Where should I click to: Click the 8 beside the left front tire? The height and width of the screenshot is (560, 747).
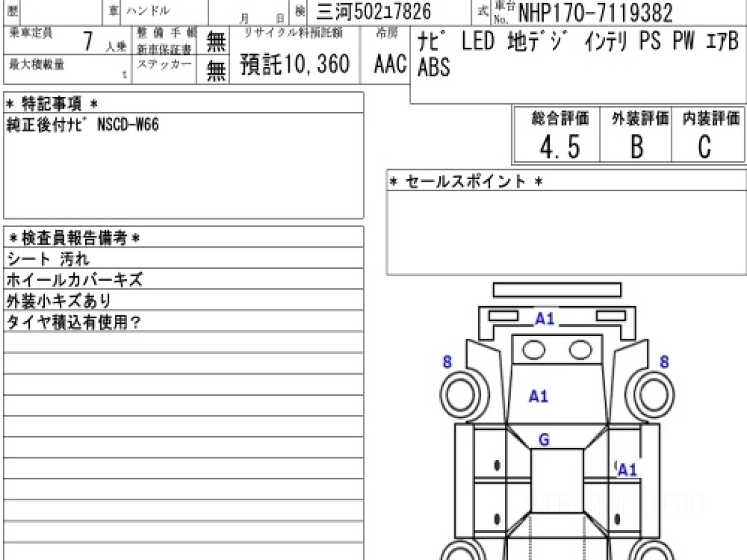click(447, 362)
